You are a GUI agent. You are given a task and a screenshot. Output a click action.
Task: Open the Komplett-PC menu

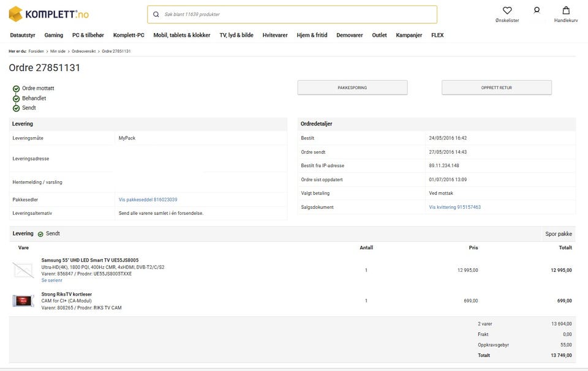tap(129, 36)
